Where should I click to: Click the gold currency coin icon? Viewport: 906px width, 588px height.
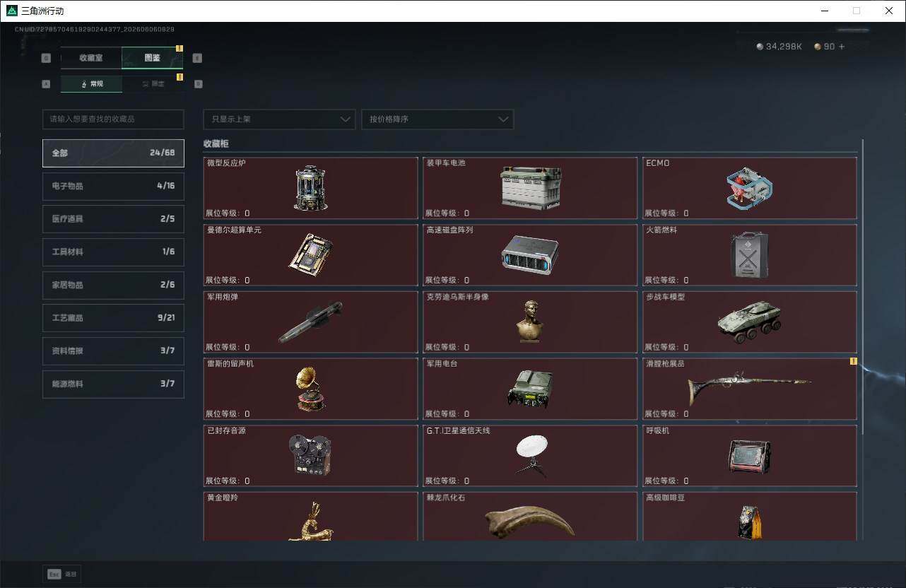[818, 47]
